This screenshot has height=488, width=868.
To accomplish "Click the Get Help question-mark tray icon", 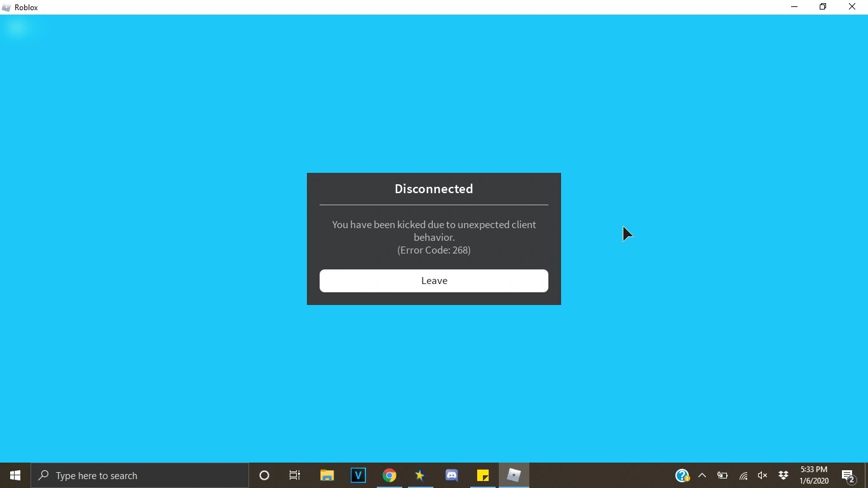I will coord(682,475).
